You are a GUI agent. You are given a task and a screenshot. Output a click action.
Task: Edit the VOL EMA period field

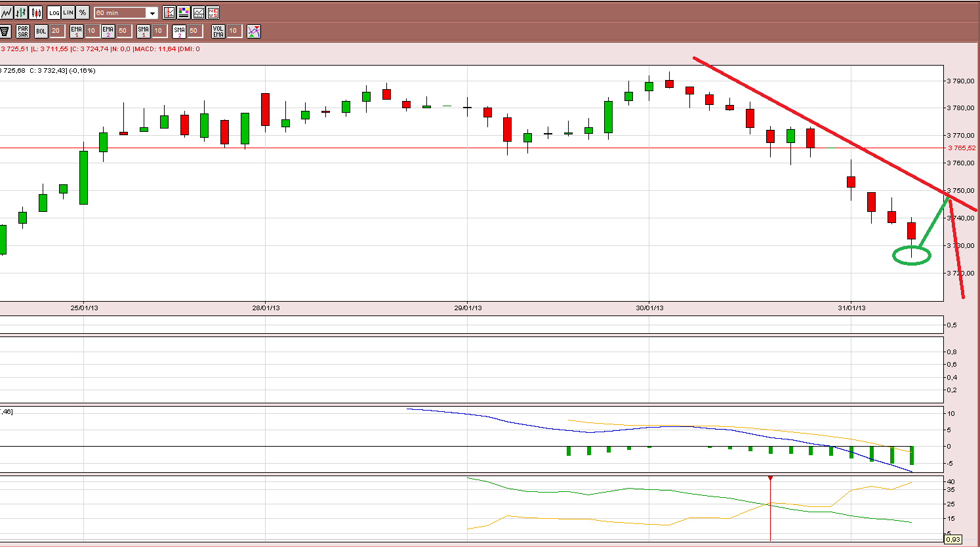(x=234, y=31)
